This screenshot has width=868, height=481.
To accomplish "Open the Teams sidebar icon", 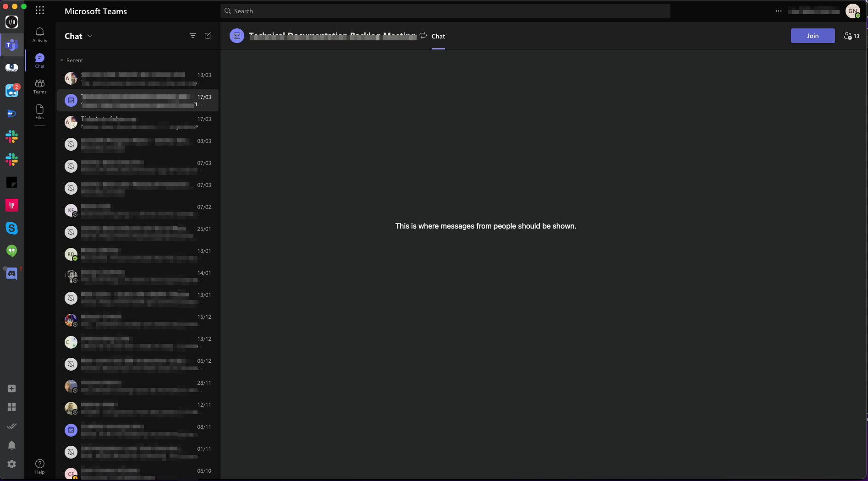I will [x=40, y=86].
